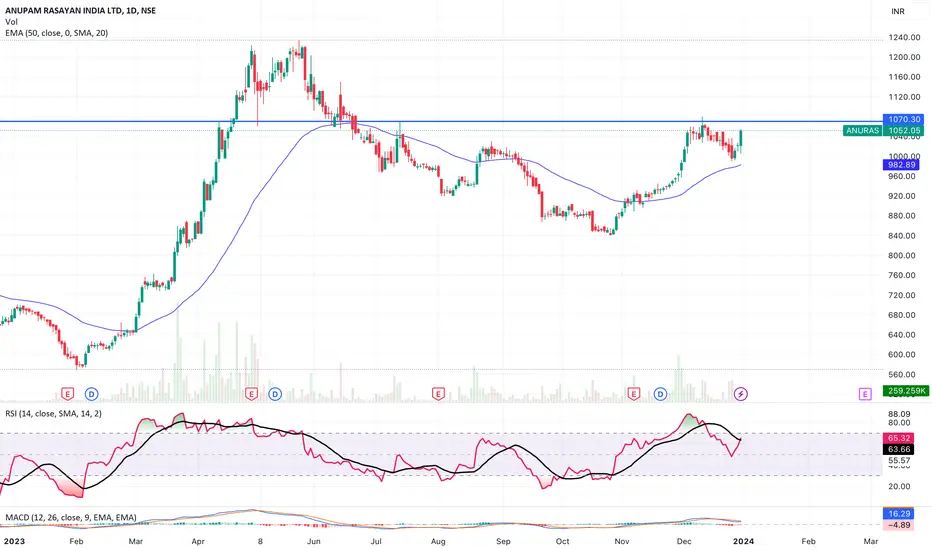Click the 880.00 price axis label
Viewport: 932px width, 550px height.
point(902,215)
